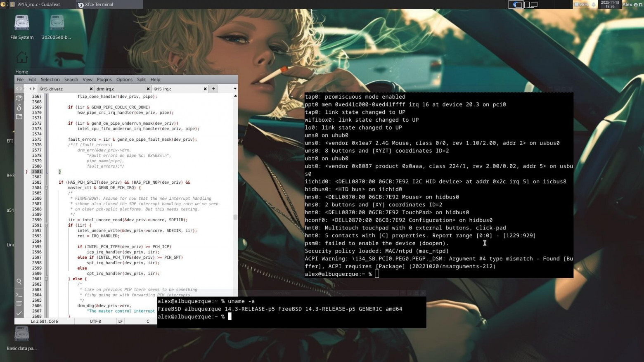Change lexer via C status bar field

pyautogui.click(x=147, y=321)
